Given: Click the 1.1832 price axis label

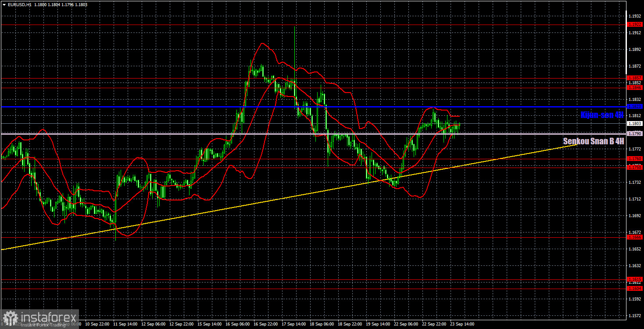Looking at the screenshot, I should [635, 100].
